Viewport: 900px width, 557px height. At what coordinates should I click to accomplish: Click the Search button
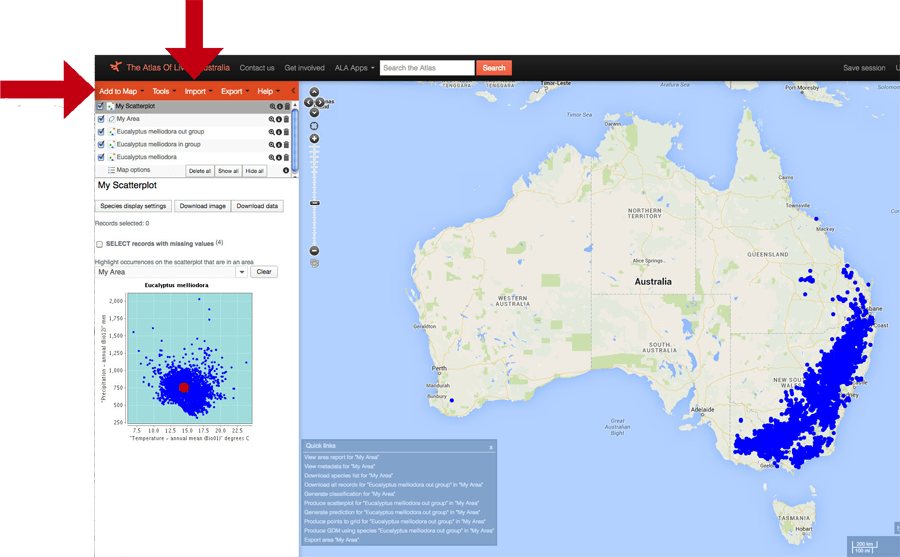494,68
